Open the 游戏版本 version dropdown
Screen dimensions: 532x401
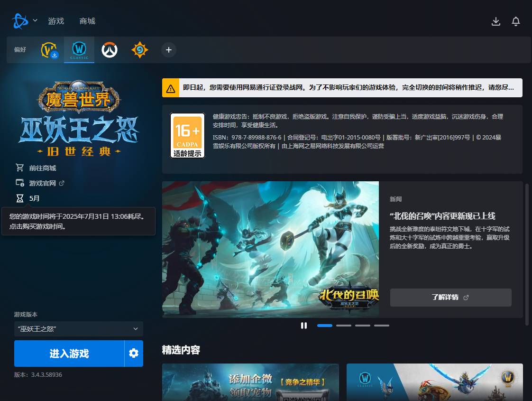(x=78, y=329)
